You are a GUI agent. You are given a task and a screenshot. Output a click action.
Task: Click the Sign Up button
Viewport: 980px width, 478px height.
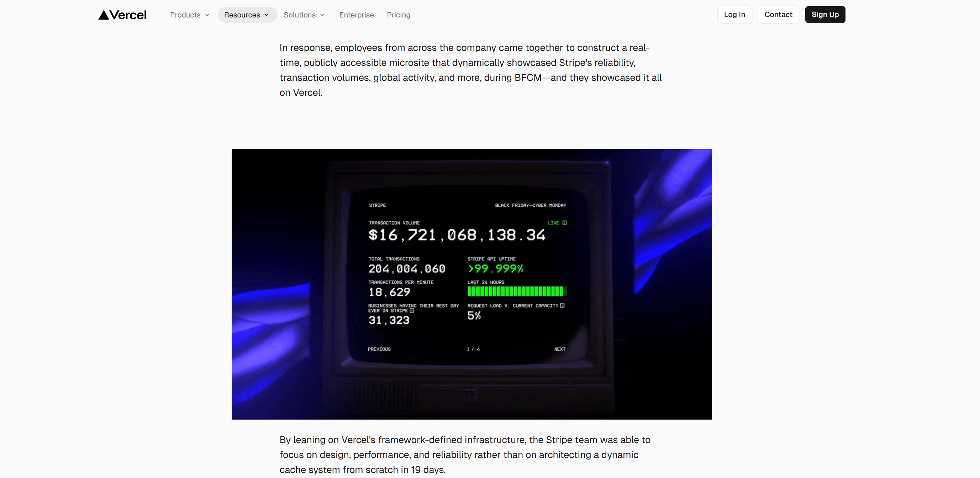coord(825,15)
